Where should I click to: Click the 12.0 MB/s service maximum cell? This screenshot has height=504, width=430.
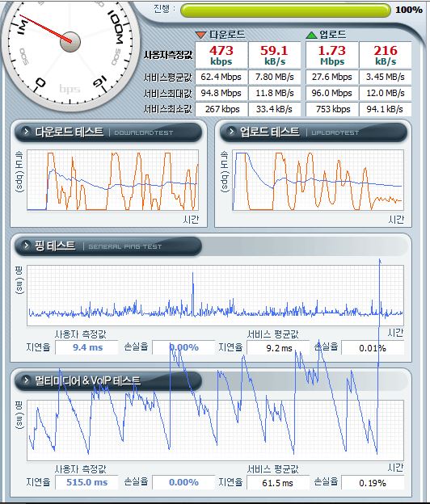(386, 93)
